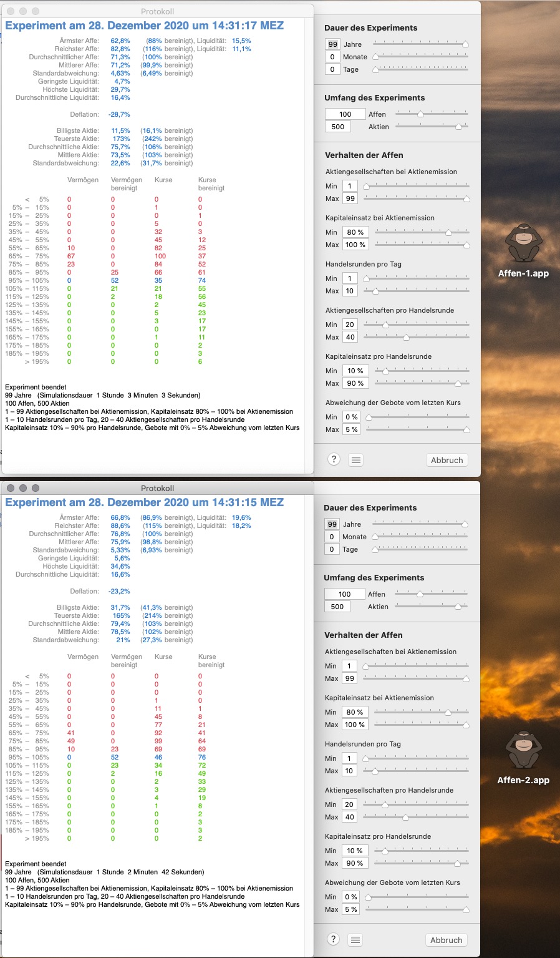560x958 pixels.
Task: Click the Aktien count field in the lower panel
Action: [337, 607]
